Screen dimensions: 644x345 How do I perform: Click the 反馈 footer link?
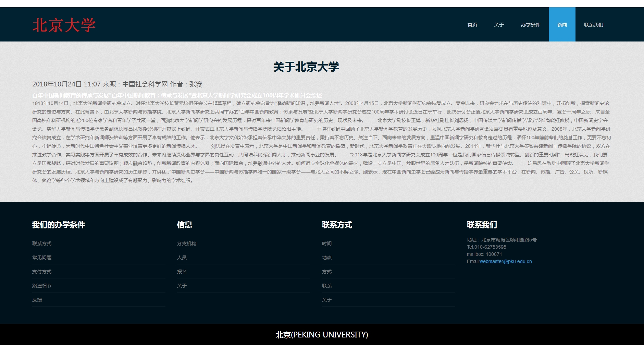coord(37,300)
